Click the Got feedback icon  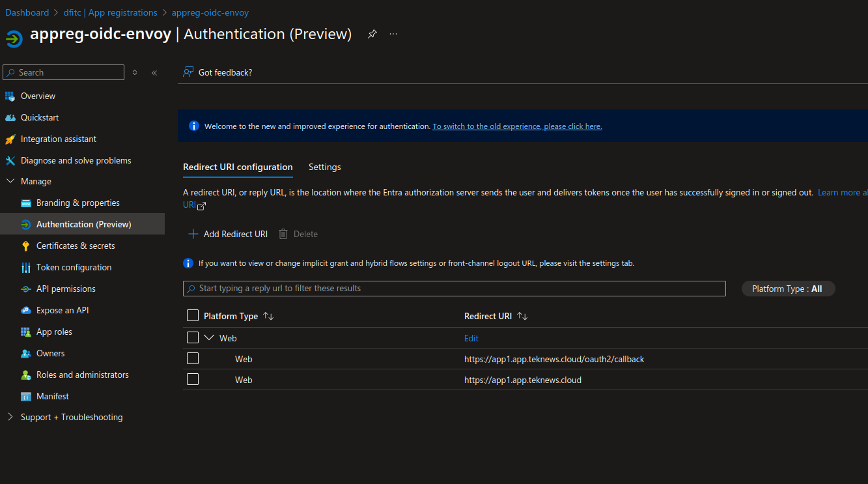188,72
